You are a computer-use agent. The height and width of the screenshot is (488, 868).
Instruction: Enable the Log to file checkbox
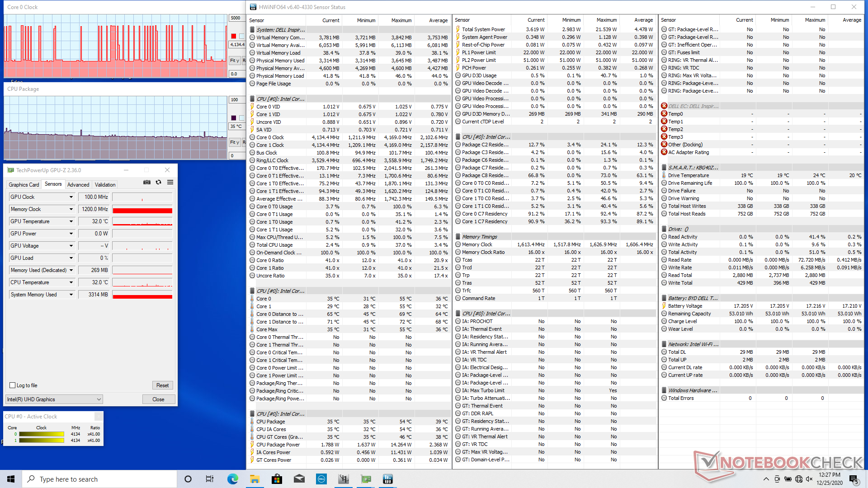pos(13,385)
